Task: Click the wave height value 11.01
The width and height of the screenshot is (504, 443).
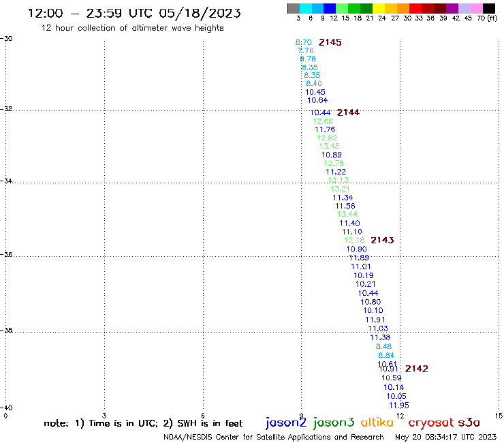Action: 361,266
